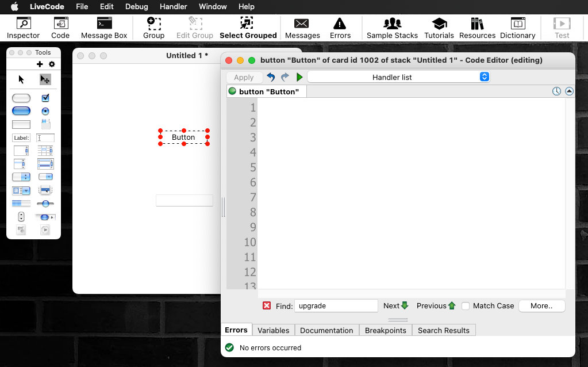The image size is (588, 367).
Task: Open Sample Stacks
Action: click(x=392, y=28)
